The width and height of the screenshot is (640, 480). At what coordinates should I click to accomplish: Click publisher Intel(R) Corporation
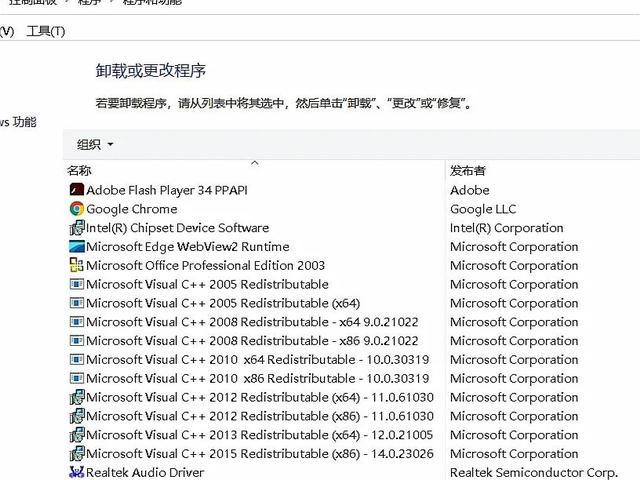point(507,228)
